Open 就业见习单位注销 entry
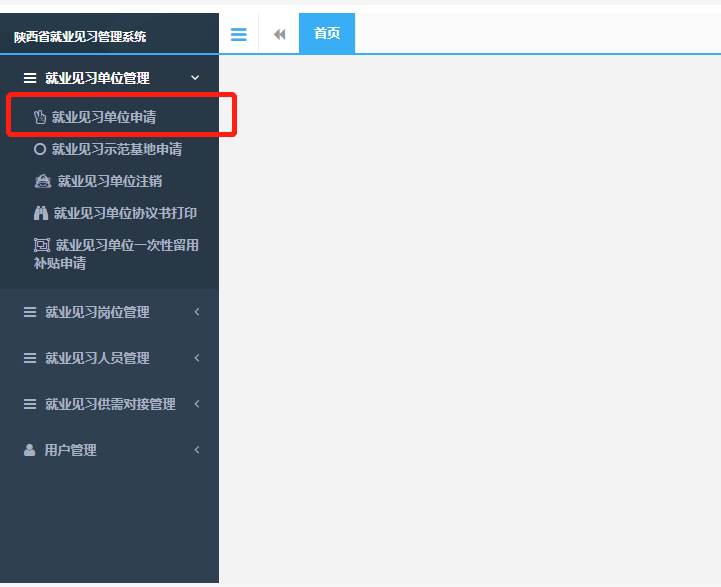The height and width of the screenshot is (587, 721). click(109, 181)
